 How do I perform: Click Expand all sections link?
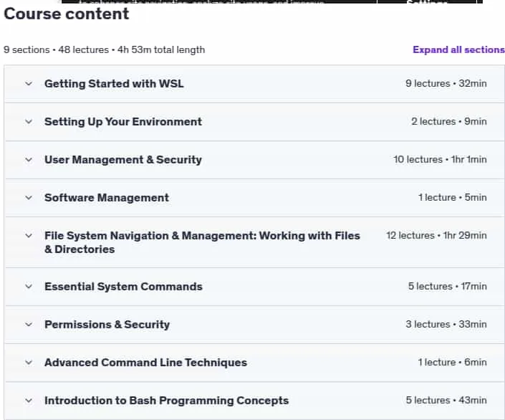pos(458,49)
